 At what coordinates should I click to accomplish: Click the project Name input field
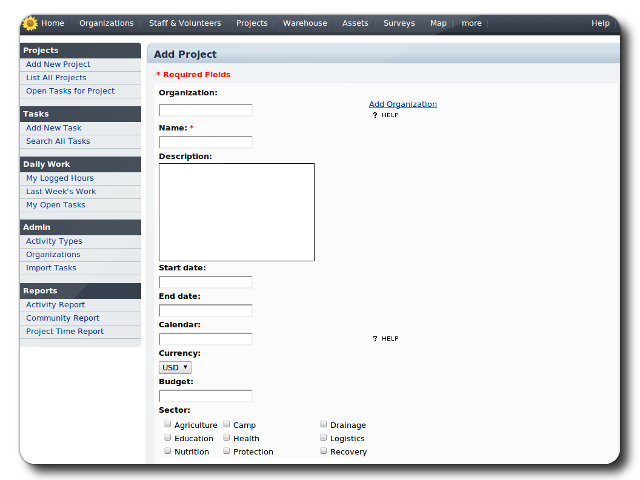coord(205,142)
